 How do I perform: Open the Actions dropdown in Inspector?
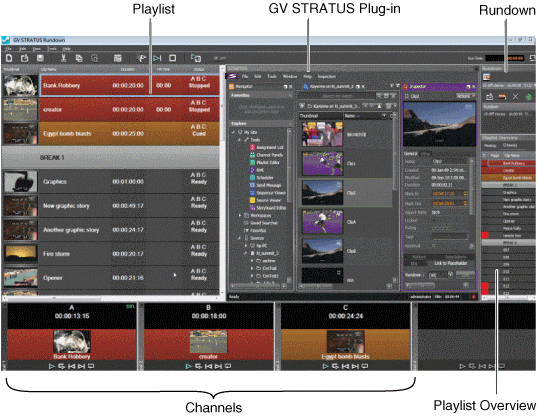click(x=466, y=96)
